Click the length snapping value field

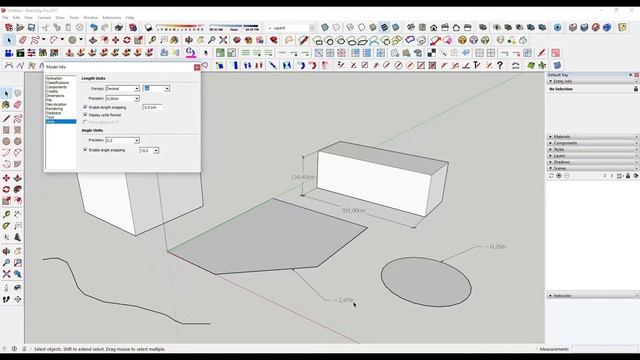(x=153, y=107)
